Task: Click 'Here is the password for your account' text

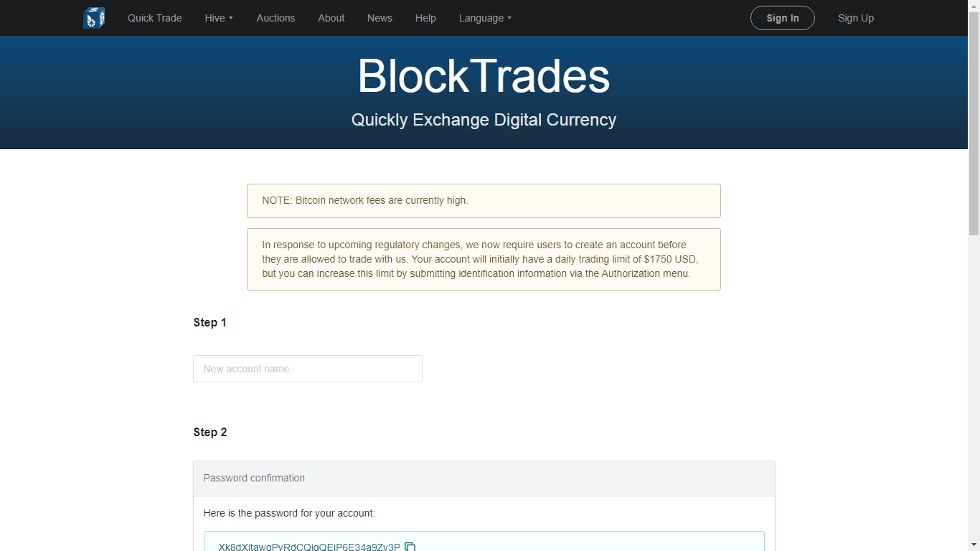Action: pyautogui.click(x=289, y=513)
